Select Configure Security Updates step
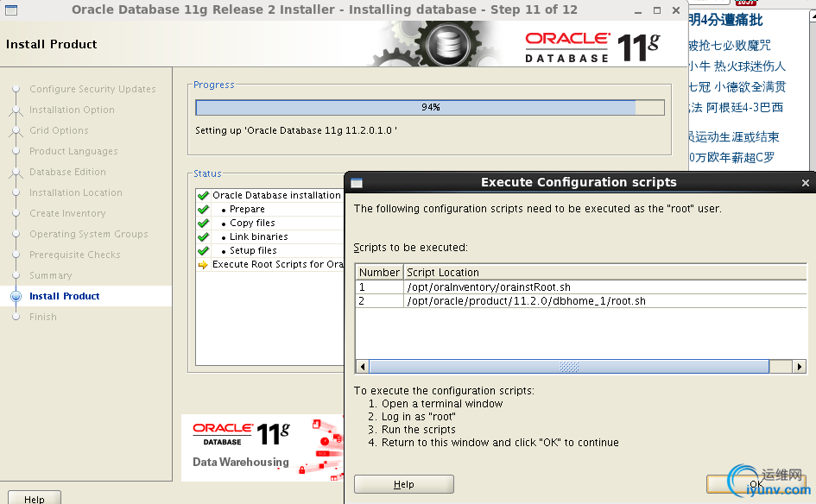This screenshot has width=816, height=504. (92, 89)
